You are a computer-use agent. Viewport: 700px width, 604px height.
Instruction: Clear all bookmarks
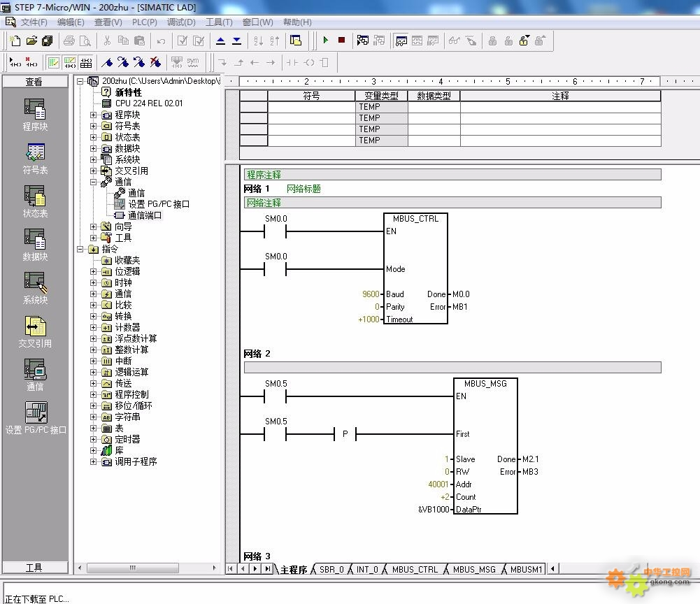coord(155,62)
